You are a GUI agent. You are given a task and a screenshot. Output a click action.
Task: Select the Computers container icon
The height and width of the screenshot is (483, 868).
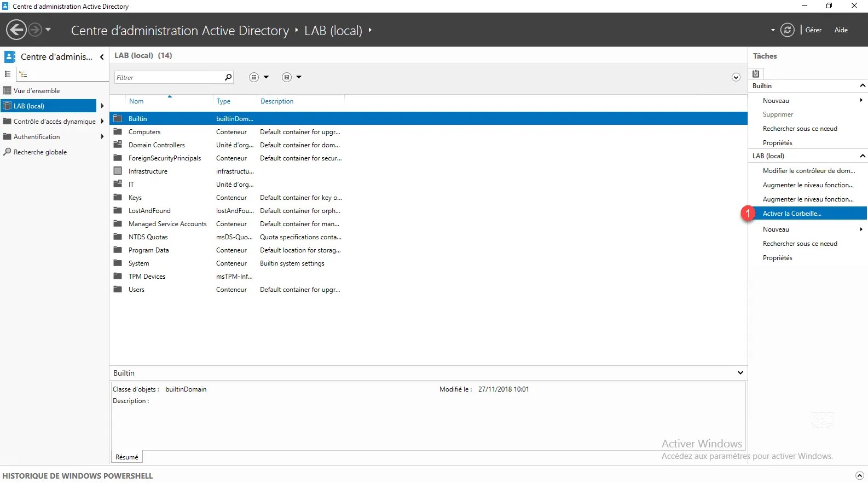point(118,131)
